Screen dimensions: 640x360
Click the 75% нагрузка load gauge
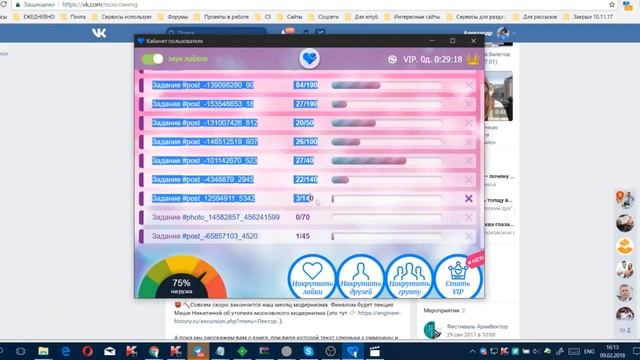[x=182, y=278]
